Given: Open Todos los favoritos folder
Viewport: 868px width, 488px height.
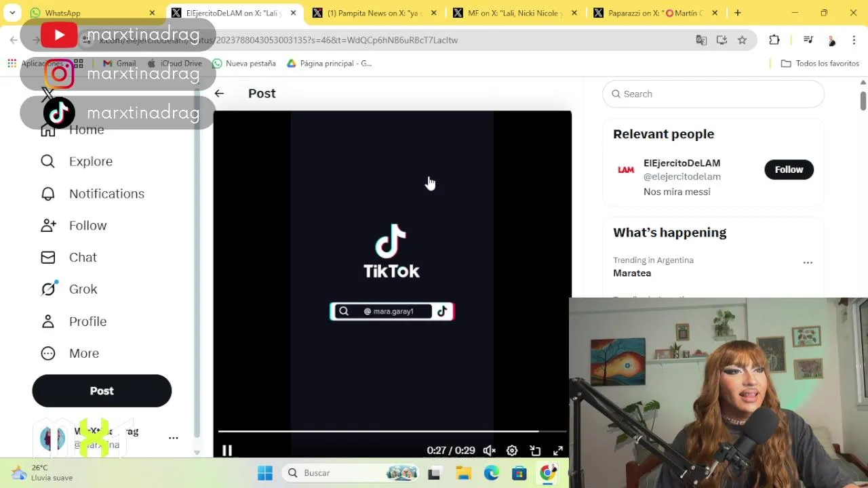Looking at the screenshot, I should [820, 64].
